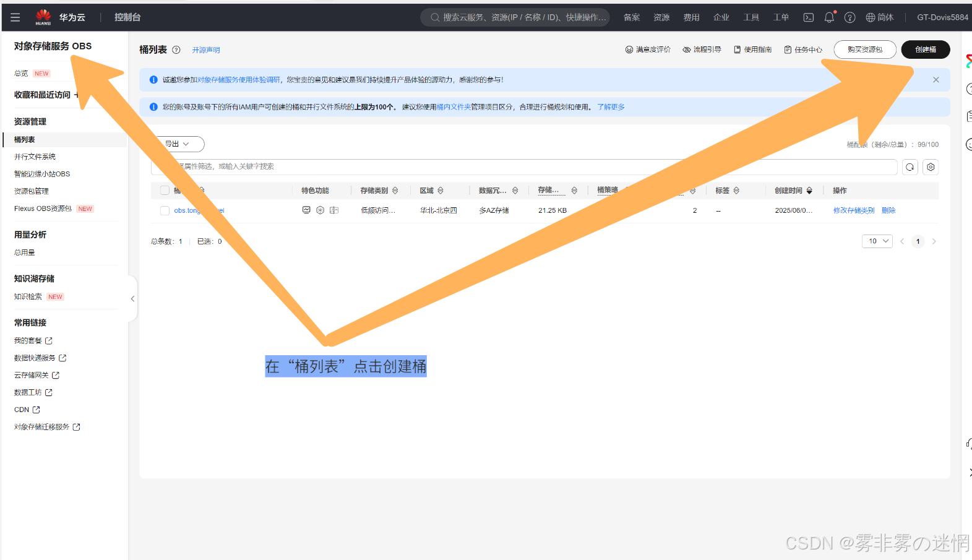The width and height of the screenshot is (972, 560).
Task: Open the CloudShell terminal icon
Action: pos(809,17)
